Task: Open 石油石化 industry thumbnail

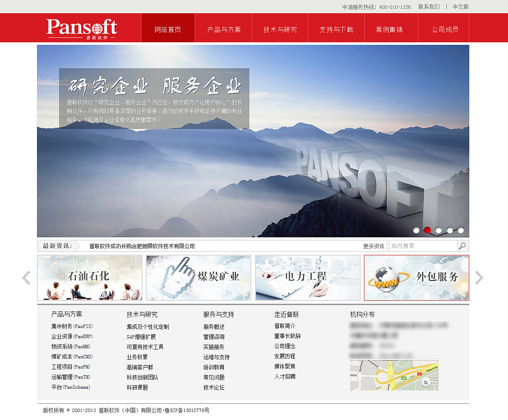Action: (89, 277)
